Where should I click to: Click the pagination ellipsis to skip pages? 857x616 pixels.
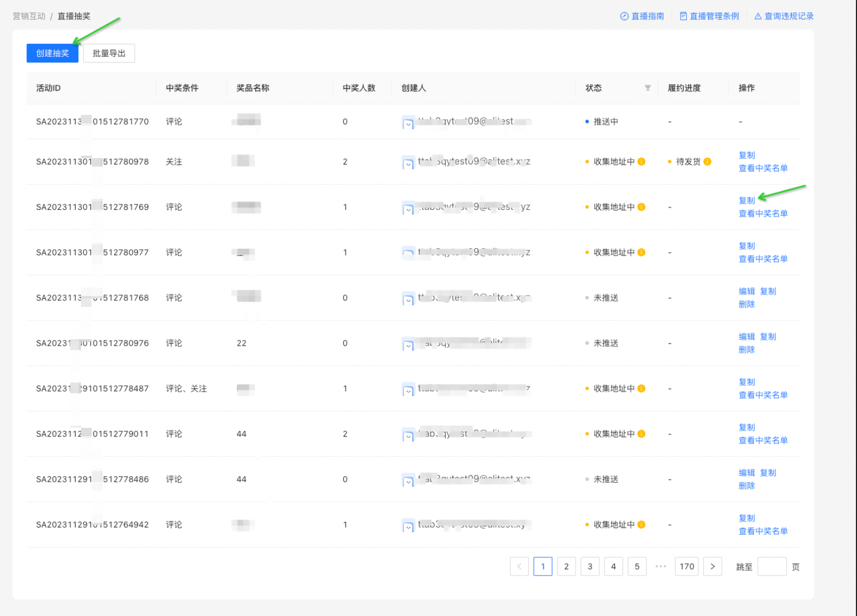661,566
